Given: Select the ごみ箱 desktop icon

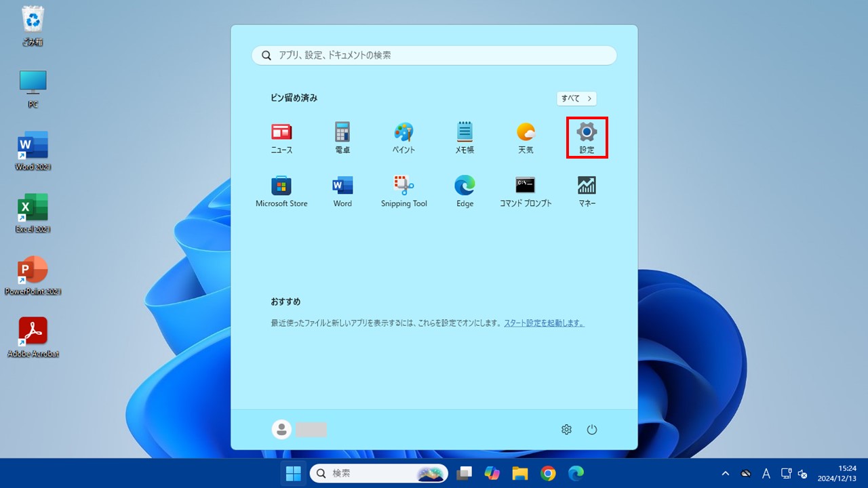Looking at the screenshot, I should 33,26.
